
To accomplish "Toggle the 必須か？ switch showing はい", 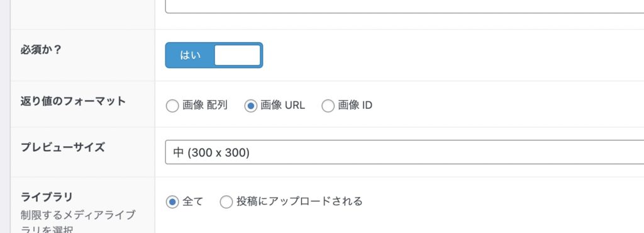I will (x=214, y=55).
